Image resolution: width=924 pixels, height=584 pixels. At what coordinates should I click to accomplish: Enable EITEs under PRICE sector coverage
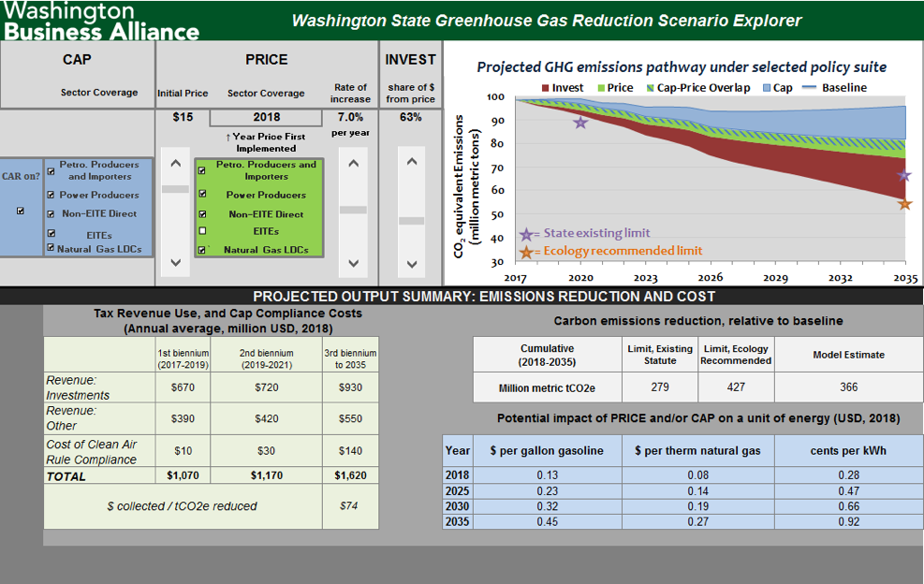click(201, 231)
